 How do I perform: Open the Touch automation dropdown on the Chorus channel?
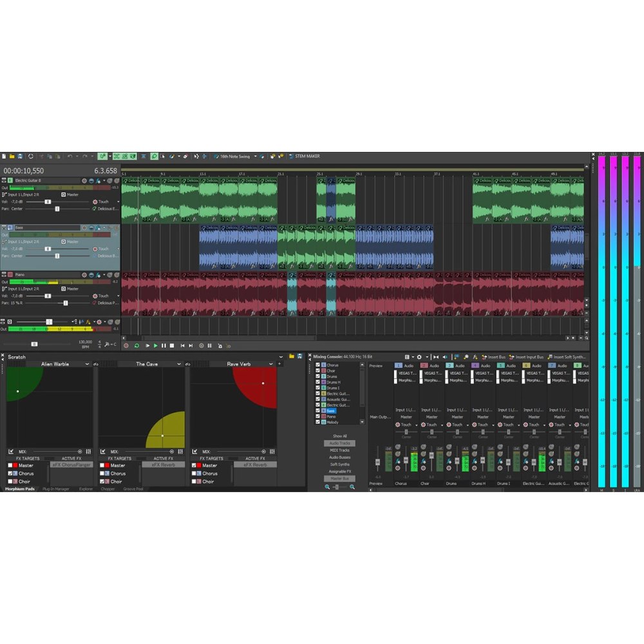(x=417, y=424)
